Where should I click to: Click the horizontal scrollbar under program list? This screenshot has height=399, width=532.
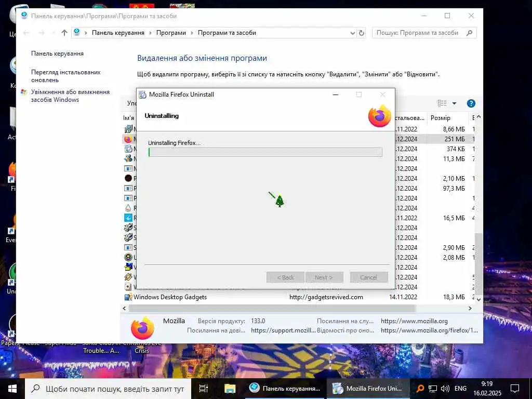coord(271,309)
